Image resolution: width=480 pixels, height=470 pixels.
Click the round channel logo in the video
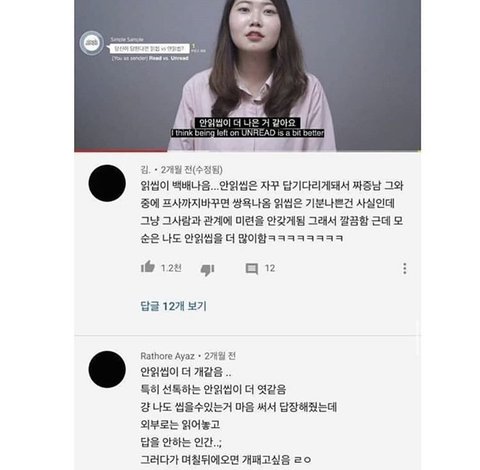pyautogui.click(x=91, y=43)
